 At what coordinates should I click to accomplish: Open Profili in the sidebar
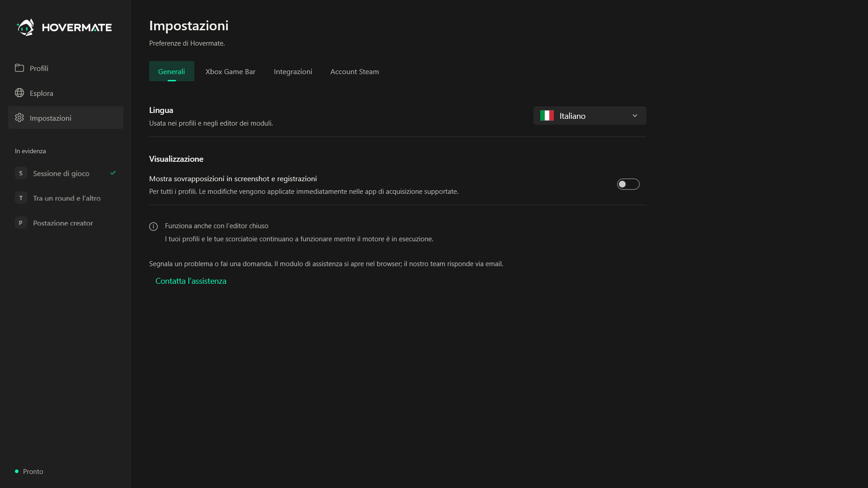click(x=66, y=68)
